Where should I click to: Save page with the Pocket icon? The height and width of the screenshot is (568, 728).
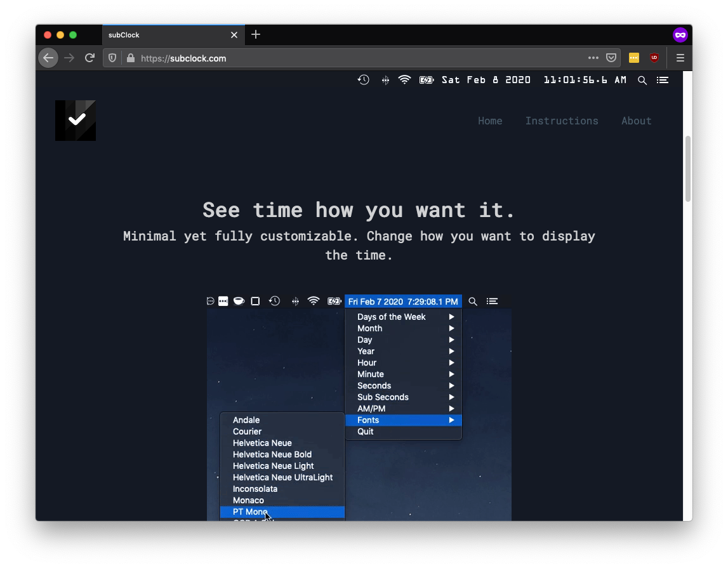[611, 58]
